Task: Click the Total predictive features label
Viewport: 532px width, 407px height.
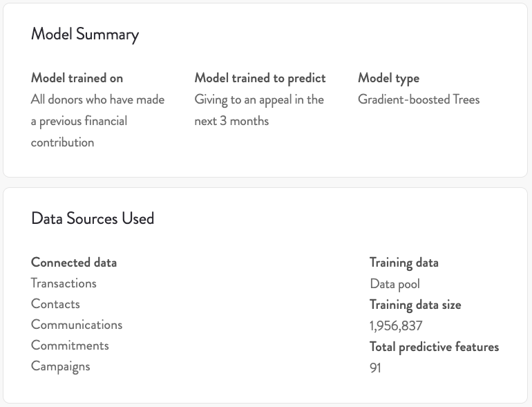Action: click(x=434, y=347)
